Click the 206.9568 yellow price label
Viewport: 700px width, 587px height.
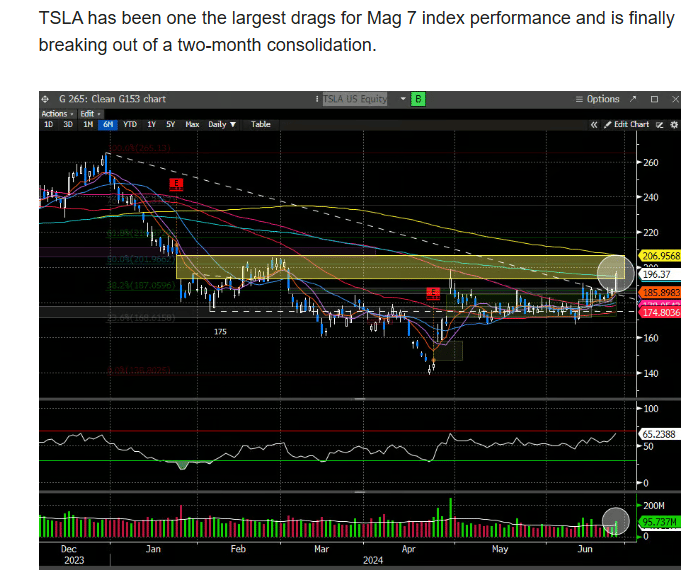pos(661,256)
